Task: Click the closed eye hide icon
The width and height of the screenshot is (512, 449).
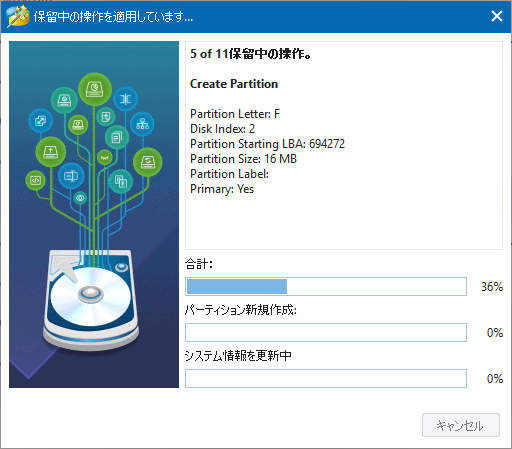Action: point(105,157)
